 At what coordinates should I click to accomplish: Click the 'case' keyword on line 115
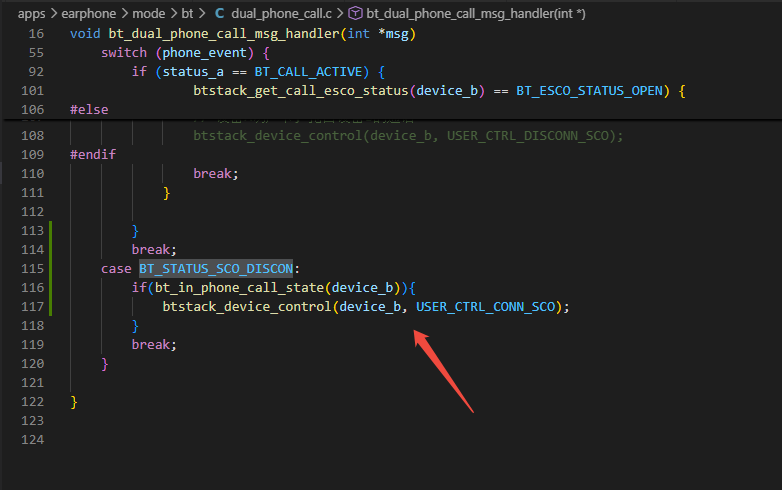click(x=116, y=269)
